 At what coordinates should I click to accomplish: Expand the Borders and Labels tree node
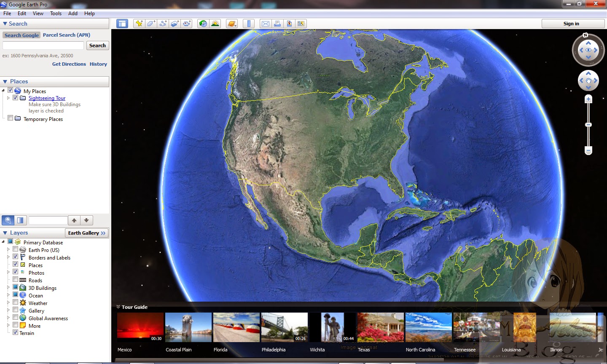[x=8, y=257]
